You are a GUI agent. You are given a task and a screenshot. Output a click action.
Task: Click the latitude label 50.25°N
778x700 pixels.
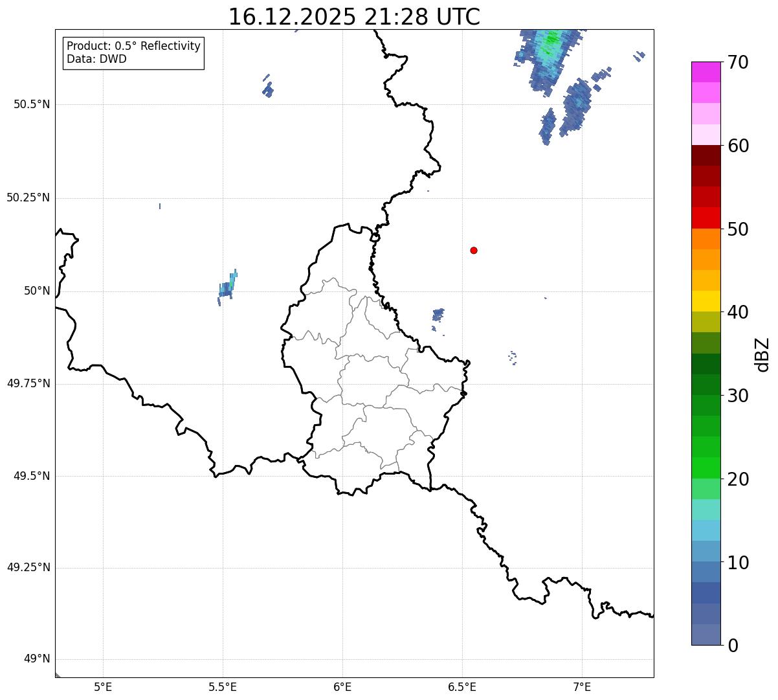(x=28, y=198)
